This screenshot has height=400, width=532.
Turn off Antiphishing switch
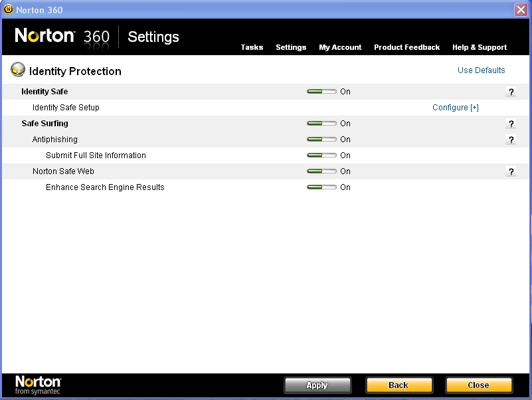click(321, 140)
